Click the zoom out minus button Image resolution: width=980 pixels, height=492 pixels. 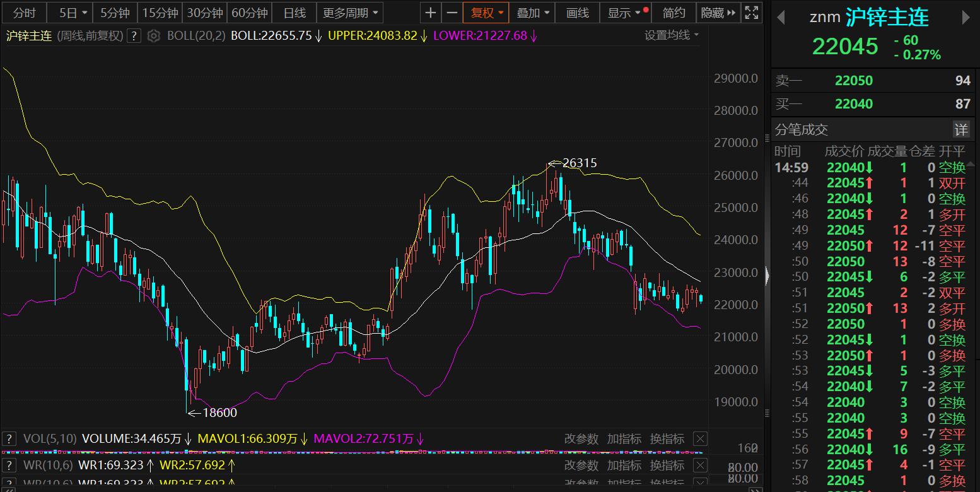coord(452,13)
